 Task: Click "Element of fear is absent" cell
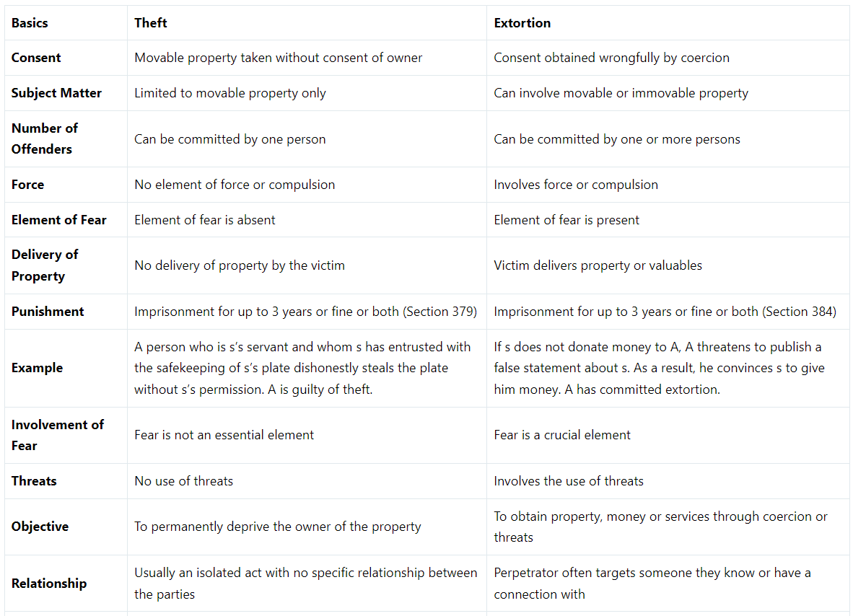pos(205,220)
